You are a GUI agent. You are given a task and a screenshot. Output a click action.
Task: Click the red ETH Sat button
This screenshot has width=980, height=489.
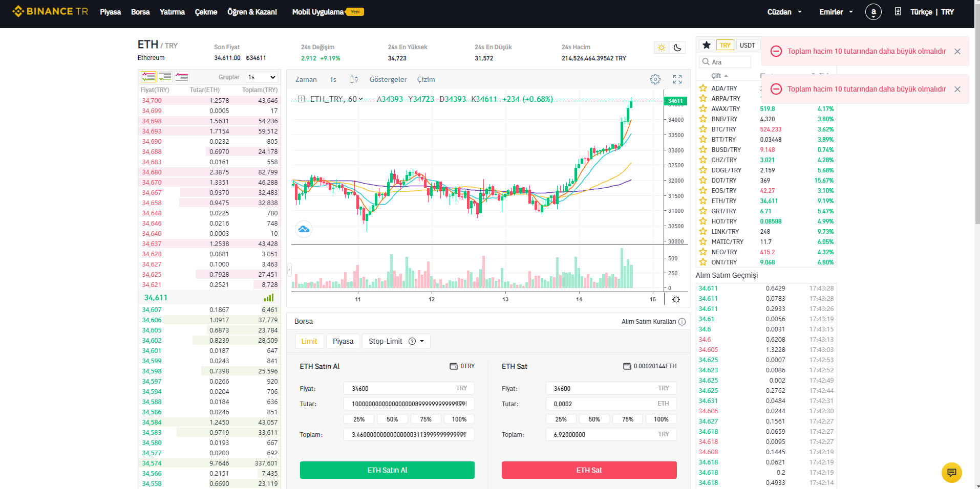point(589,470)
